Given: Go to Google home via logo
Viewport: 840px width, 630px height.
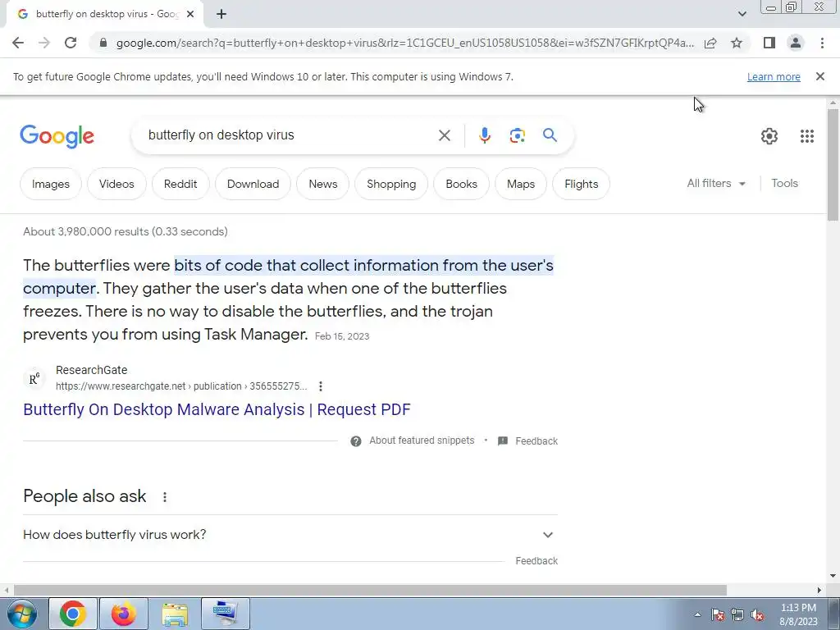Looking at the screenshot, I should [57, 136].
